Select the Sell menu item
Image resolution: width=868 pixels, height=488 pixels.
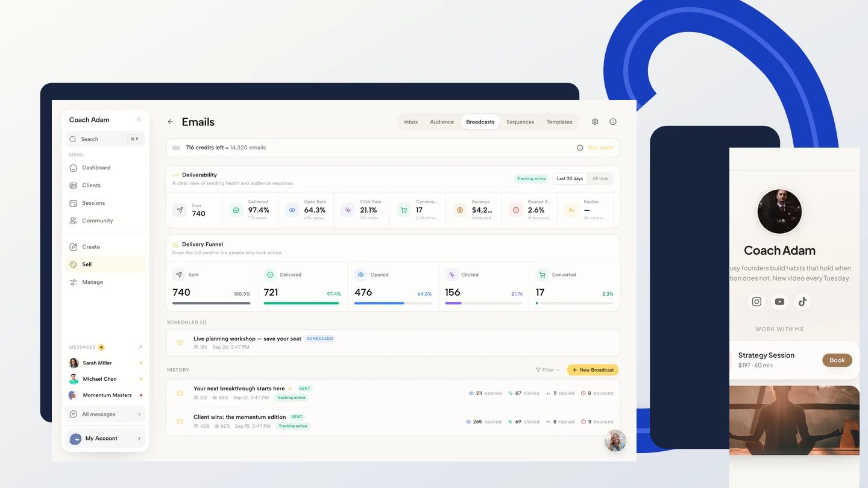click(x=105, y=264)
